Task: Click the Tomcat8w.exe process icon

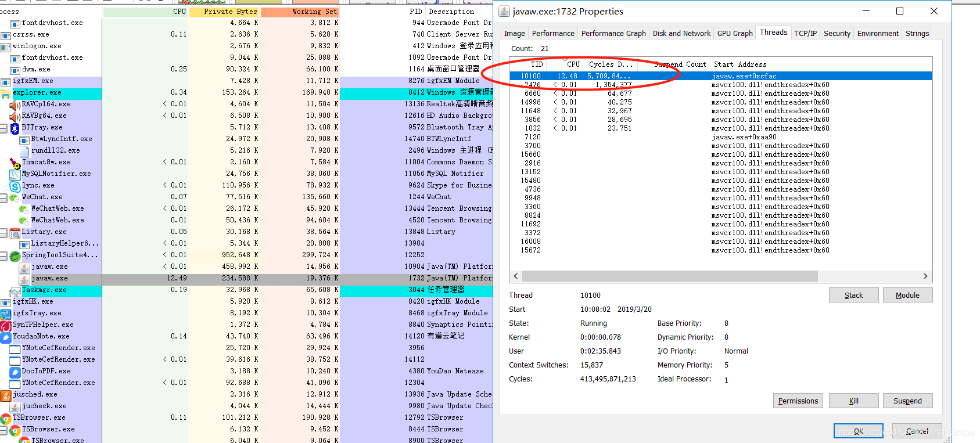Action: [15, 163]
